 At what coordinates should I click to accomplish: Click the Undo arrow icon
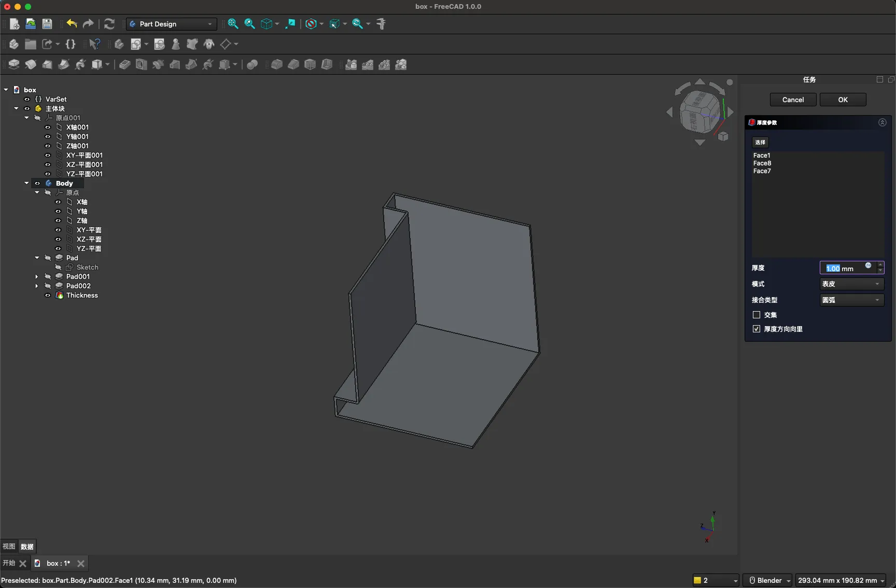(72, 24)
